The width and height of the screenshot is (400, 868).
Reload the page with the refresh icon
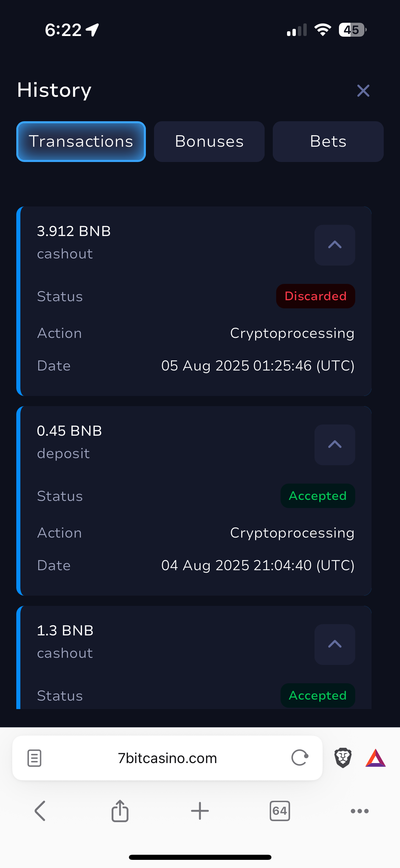coord(300,758)
